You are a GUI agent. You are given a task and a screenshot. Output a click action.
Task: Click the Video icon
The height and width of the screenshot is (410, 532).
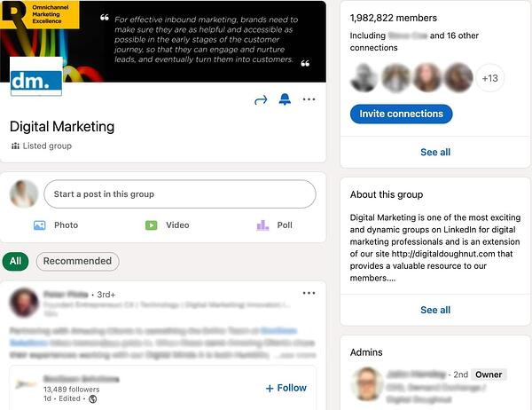[152, 225]
